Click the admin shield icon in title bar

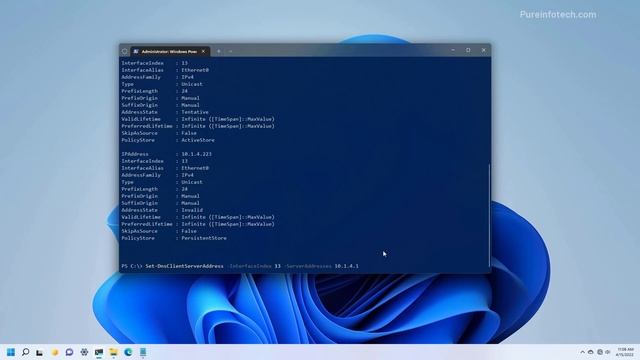pos(124,51)
